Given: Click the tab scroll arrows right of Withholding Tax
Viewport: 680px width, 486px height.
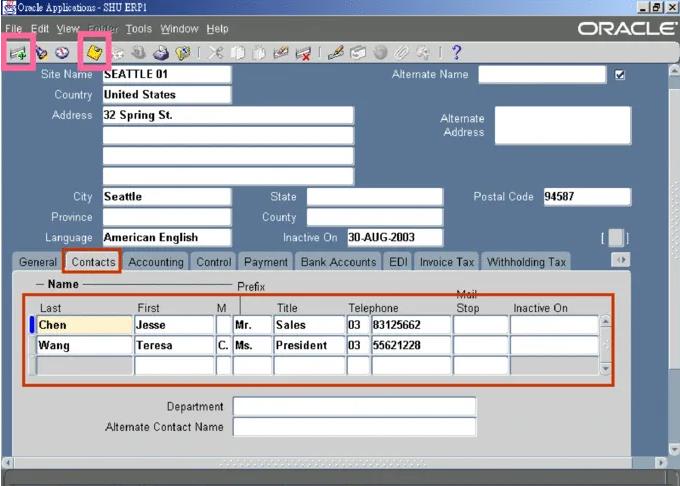Looking at the screenshot, I should [x=621, y=260].
